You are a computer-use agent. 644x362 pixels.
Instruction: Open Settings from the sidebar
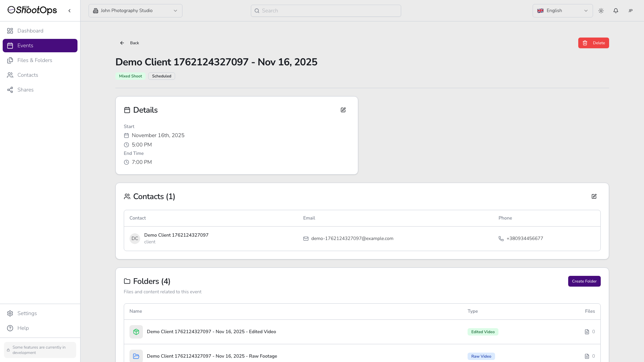[27, 313]
